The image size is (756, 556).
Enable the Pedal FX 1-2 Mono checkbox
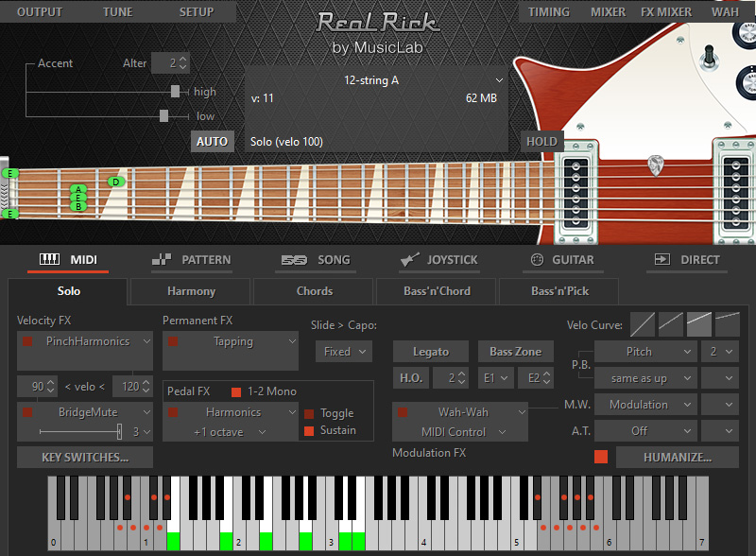point(236,391)
